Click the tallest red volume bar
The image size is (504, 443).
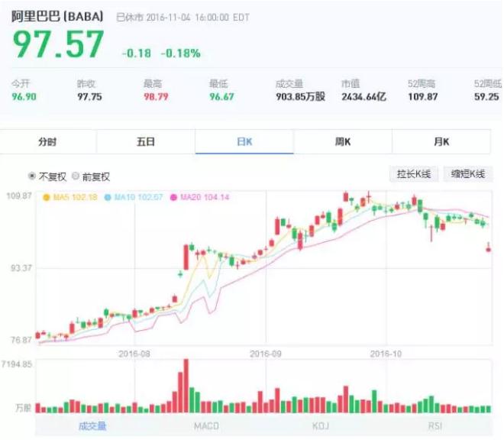tap(186, 386)
